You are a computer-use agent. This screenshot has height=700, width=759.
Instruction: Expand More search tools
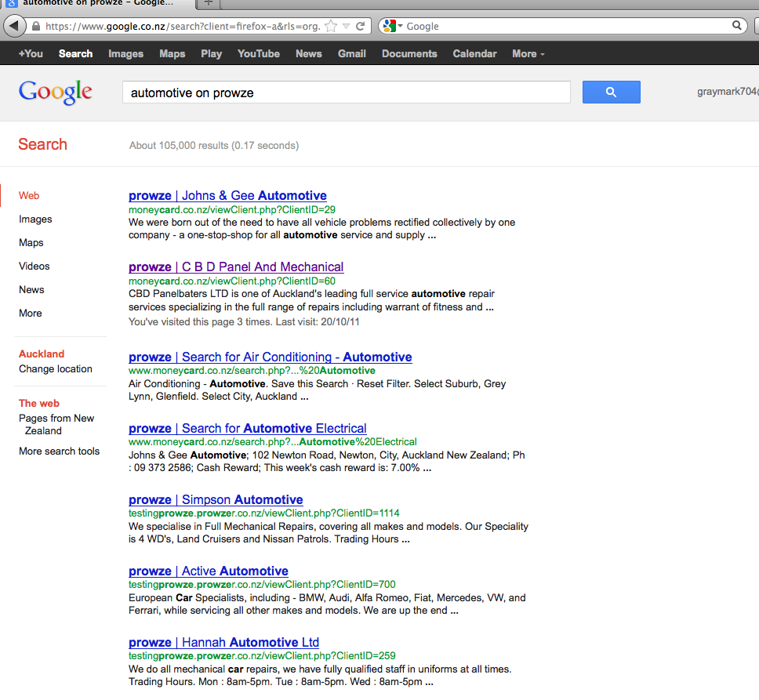tap(59, 451)
